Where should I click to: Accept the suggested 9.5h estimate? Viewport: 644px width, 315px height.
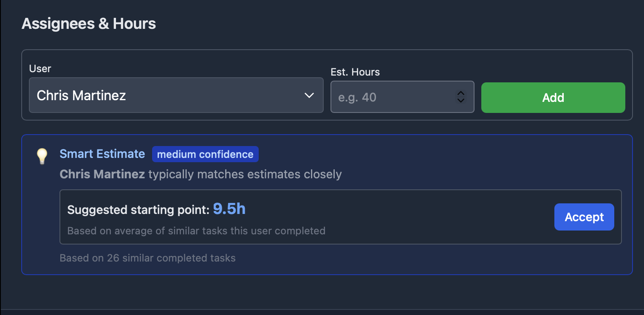pyautogui.click(x=584, y=217)
